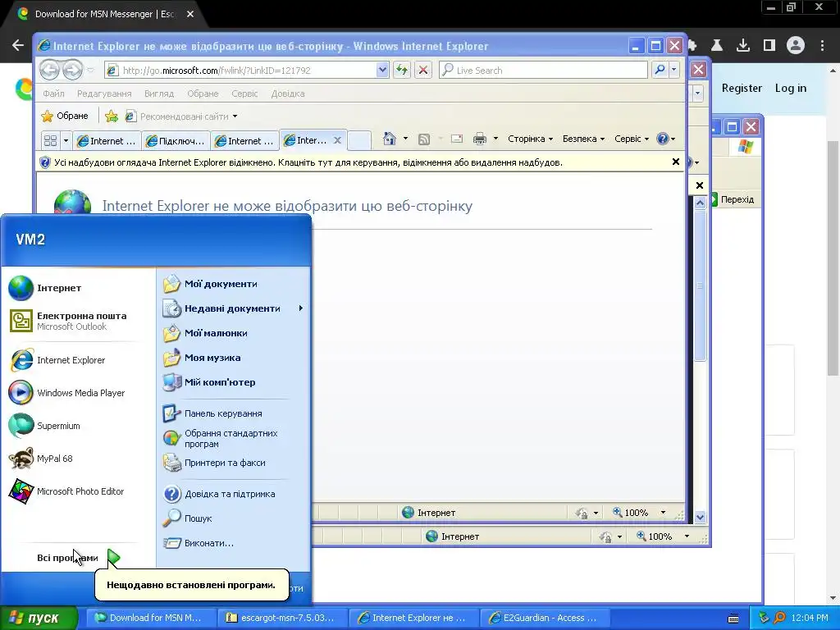Switch to Download for MSN M... taskbar item
The width and height of the screenshot is (840, 630).
(x=151, y=619)
